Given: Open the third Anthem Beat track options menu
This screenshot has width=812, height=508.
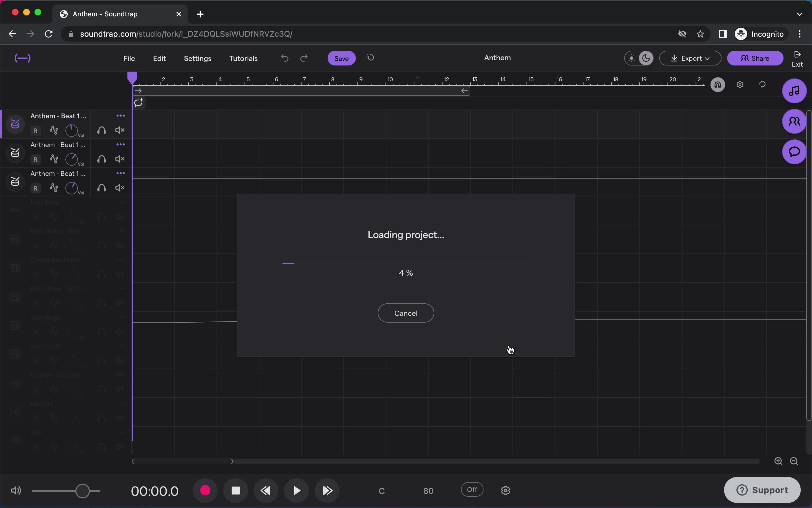Looking at the screenshot, I should 120,174.
